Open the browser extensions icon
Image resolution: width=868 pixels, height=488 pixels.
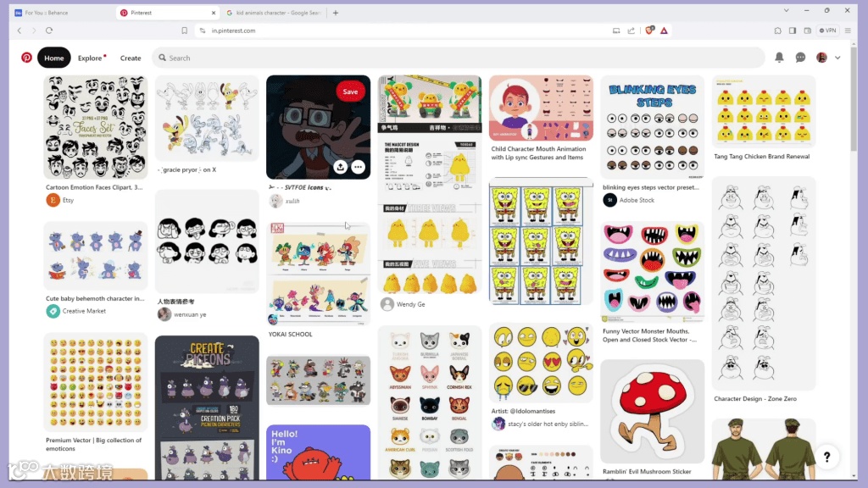click(x=778, y=30)
